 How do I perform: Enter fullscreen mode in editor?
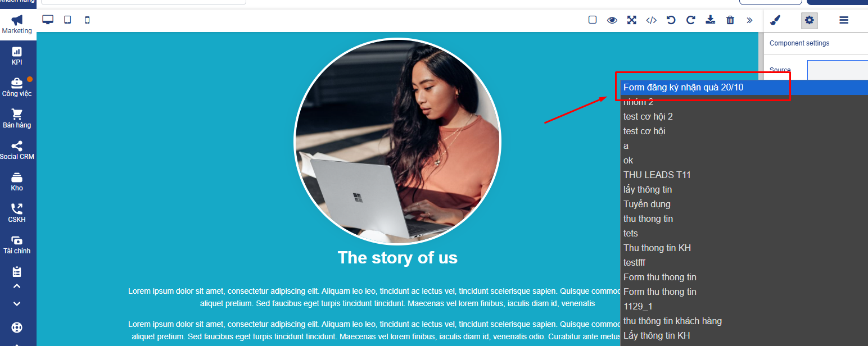pos(632,20)
